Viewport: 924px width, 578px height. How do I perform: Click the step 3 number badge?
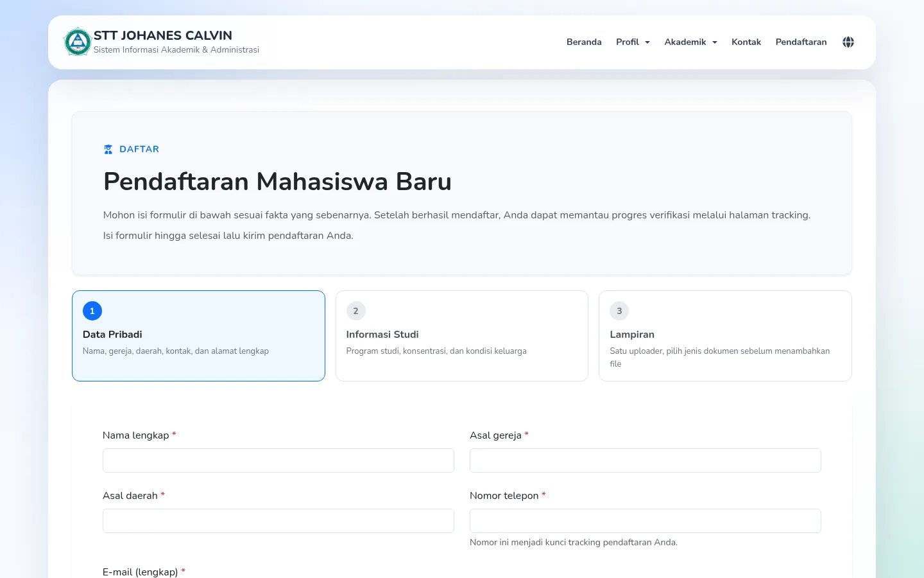[619, 311]
